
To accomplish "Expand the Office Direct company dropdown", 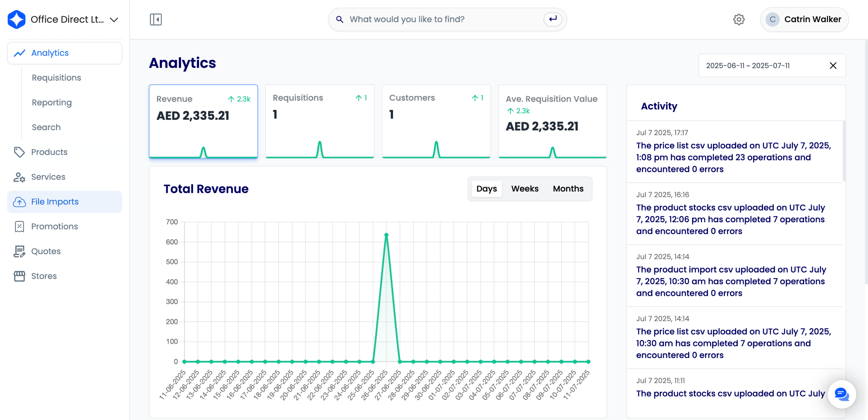I will tap(114, 20).
